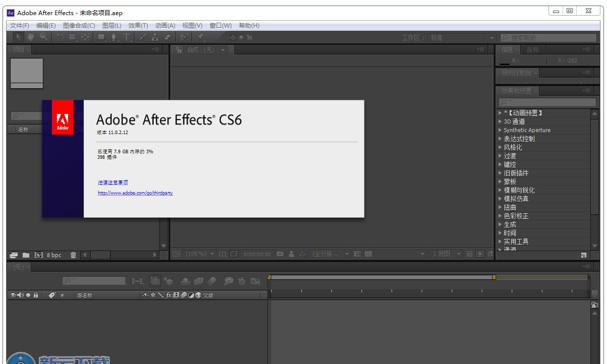Image resolution: width=607 pixels, height=364 pixels.
Task: Select the Puppet Pin tool
Action: coord(201,37)
